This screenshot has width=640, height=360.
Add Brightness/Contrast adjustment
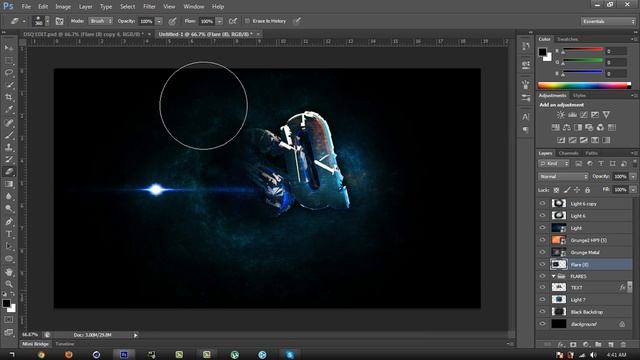(x=561, y=115)
